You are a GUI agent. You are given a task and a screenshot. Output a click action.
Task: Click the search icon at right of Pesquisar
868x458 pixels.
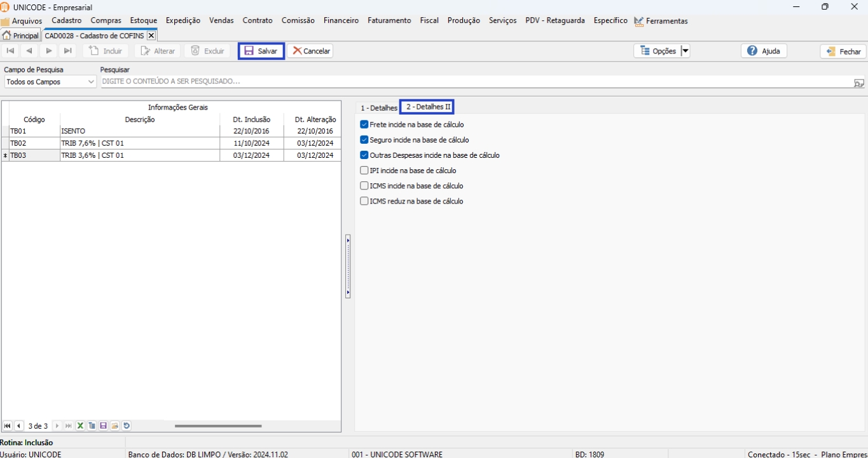(858, 83)
